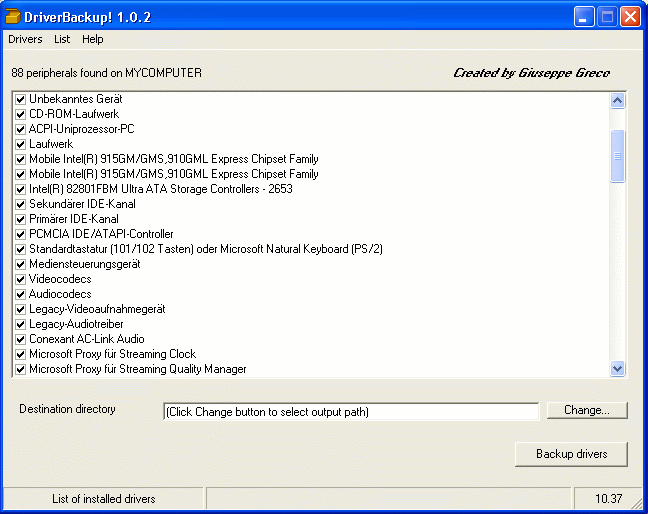Image resolution: width=648 pixels, height=514 pixels.
Task: Click the scroll down arrow of the list
Action: click(617, 368)
